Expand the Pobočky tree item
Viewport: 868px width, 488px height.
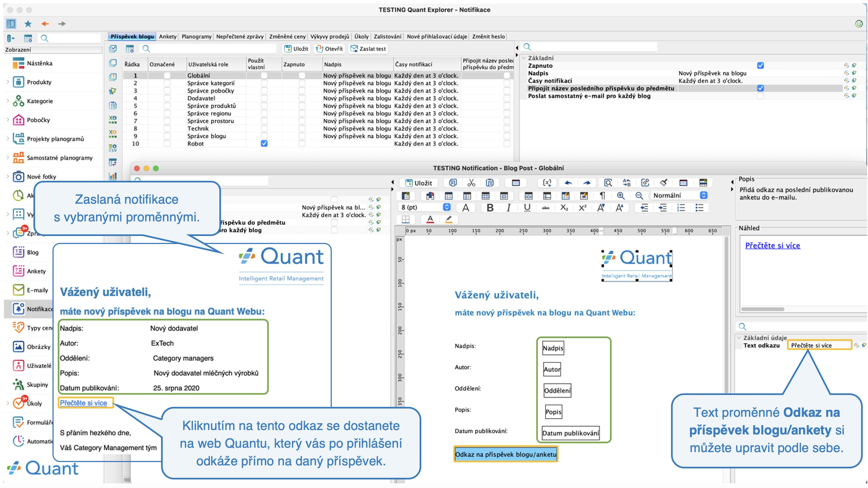click(x=8, y=120)
